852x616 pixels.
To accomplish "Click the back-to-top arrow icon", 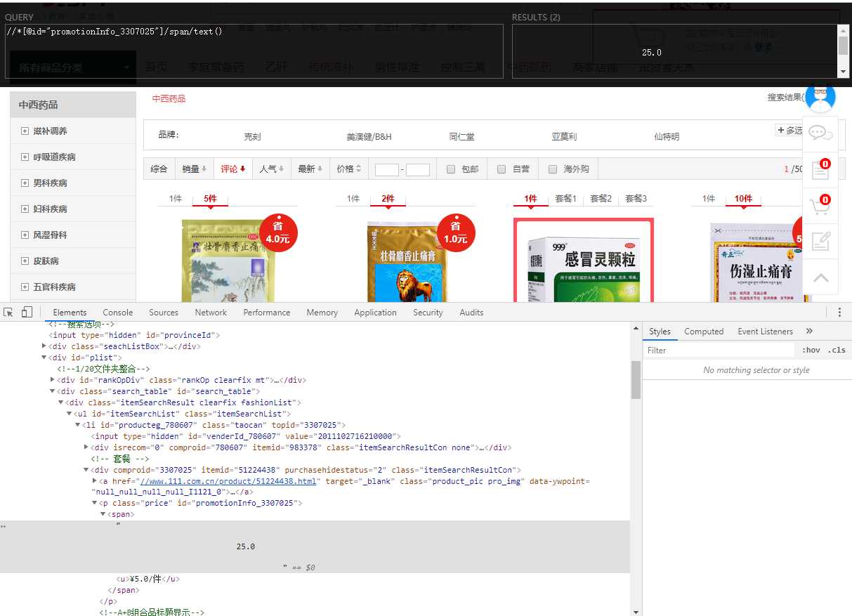I will click(x=820, y=277).
